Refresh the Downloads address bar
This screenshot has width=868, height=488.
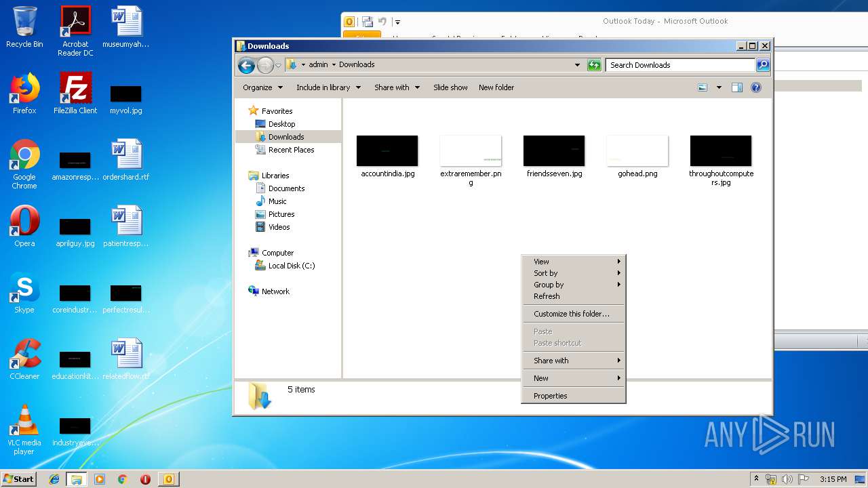coord(594,65)
